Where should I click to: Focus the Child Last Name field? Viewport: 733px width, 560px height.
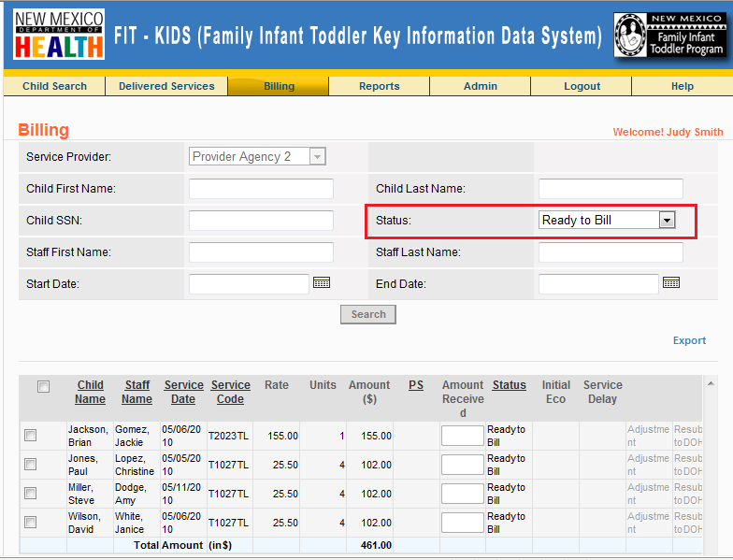(611, 189)
